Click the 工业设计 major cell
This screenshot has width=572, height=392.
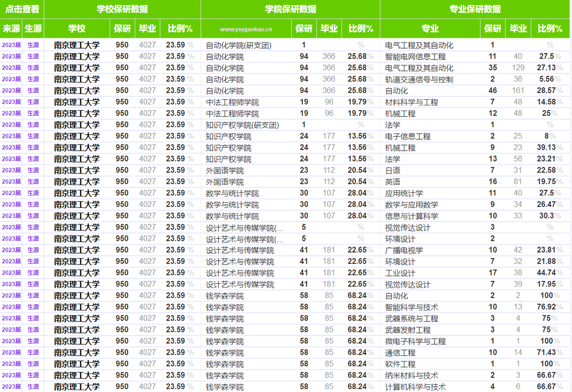400,273
